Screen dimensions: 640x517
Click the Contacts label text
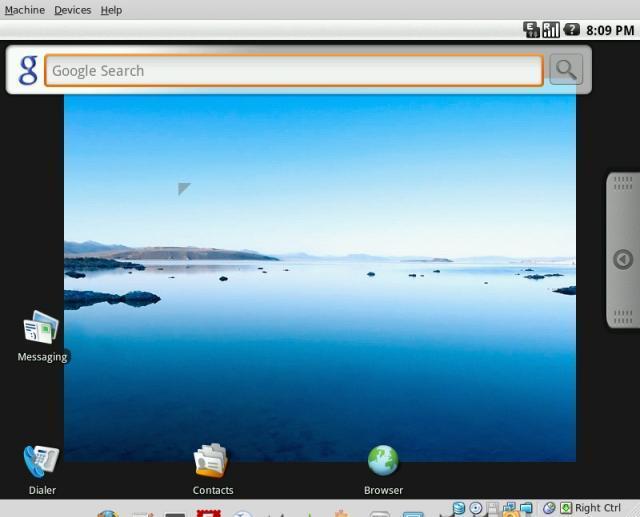point(213,490)
